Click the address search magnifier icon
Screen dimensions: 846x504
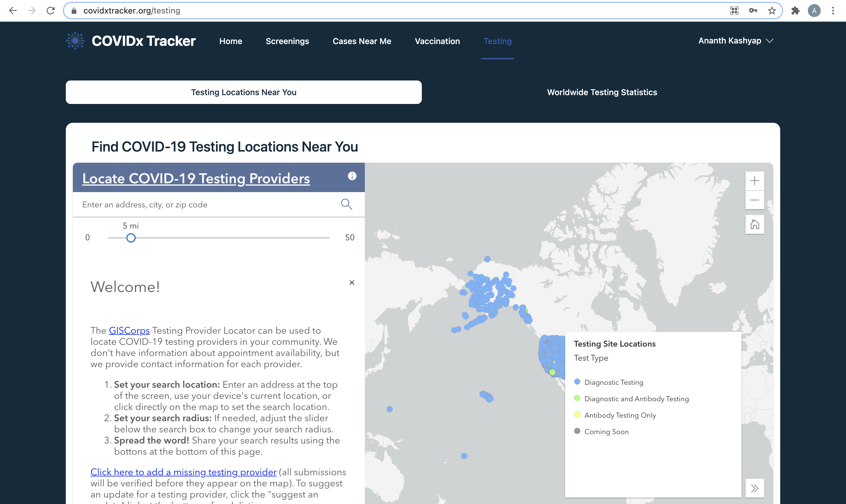click(346, 204)
